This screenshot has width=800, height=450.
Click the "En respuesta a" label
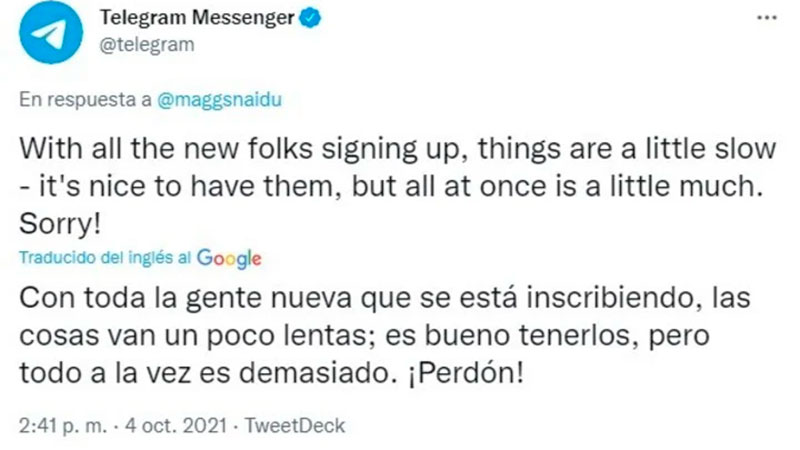tap(86, 102)
